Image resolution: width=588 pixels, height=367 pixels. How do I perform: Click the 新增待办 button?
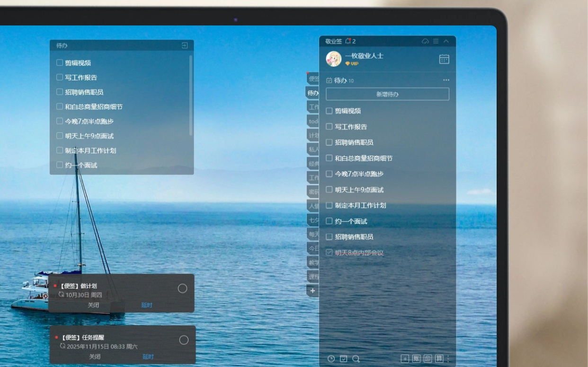tap(387, 94)
